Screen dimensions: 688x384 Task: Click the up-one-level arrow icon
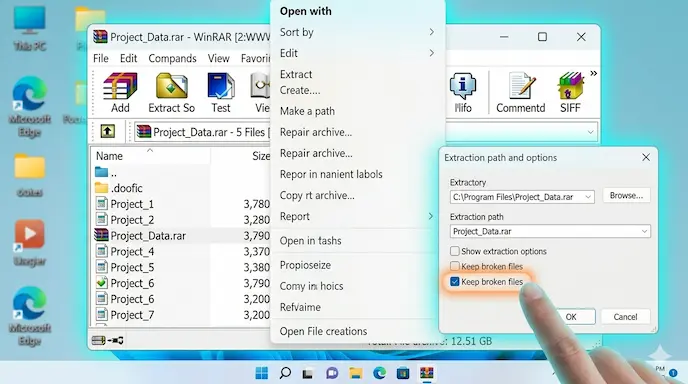[108, 131]
